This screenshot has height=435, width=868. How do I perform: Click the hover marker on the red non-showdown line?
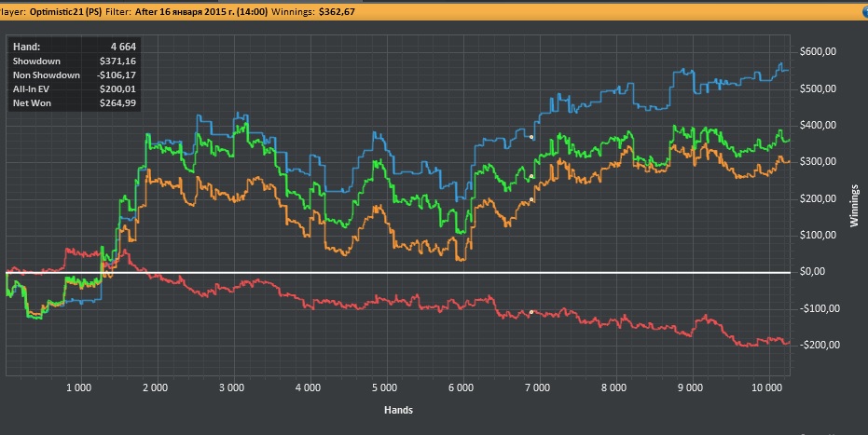(x=531, y=312)
